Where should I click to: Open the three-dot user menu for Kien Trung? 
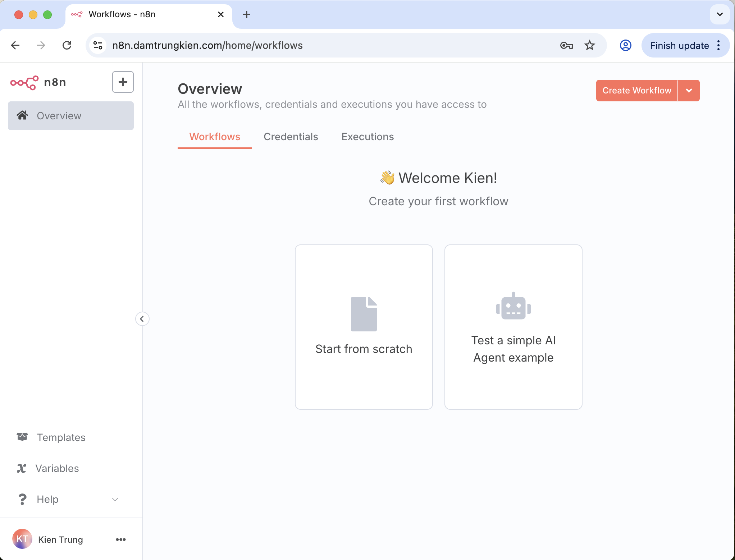click(x=121, y=540)
